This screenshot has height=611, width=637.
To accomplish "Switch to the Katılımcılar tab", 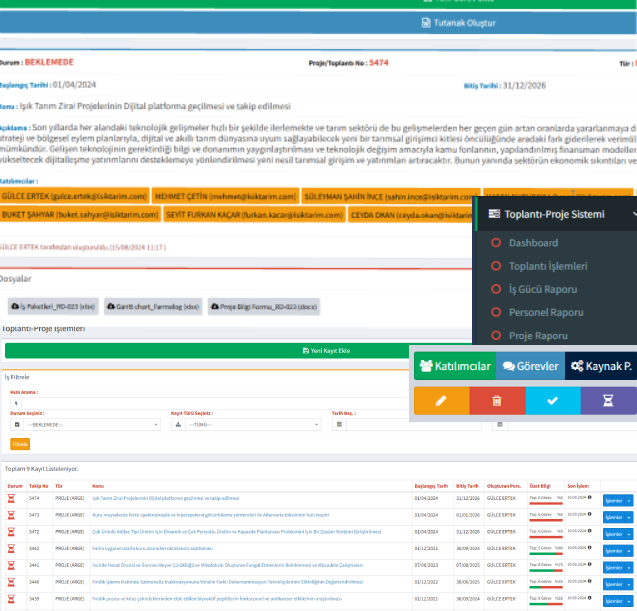I will (x=454, y=366).
